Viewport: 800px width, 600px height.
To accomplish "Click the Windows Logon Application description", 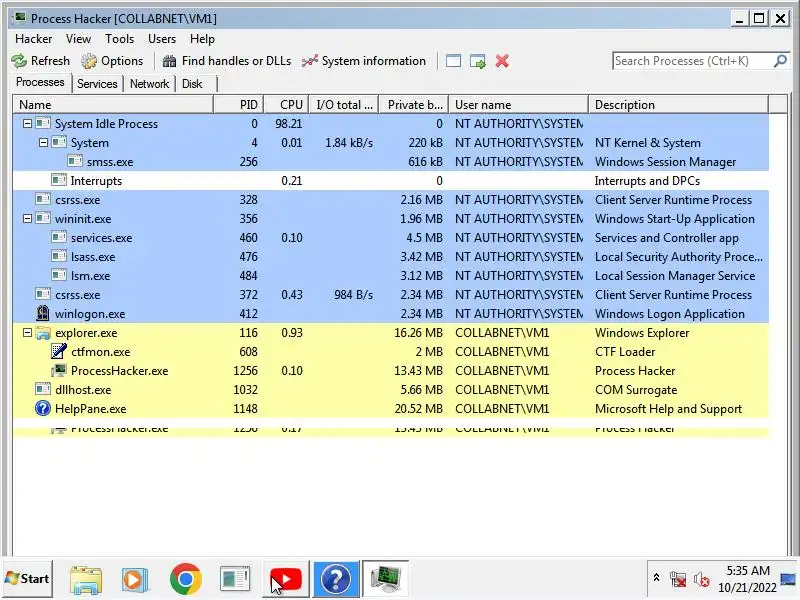I will (x=669, y=314).
